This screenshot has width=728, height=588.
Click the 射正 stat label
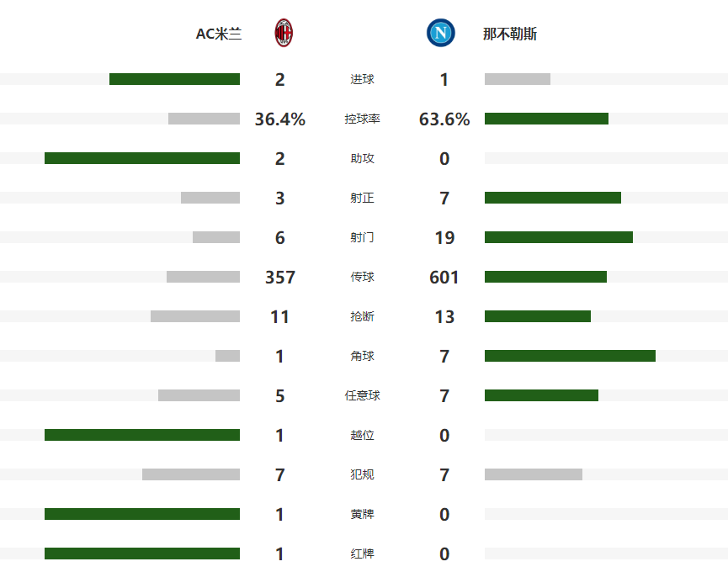point(363,199)
